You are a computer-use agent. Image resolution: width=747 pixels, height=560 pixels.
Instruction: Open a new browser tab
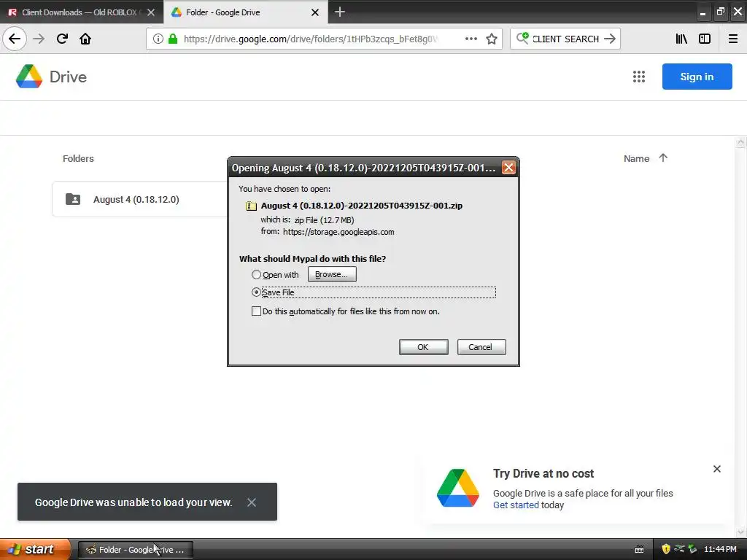click(x=340, y=12)
